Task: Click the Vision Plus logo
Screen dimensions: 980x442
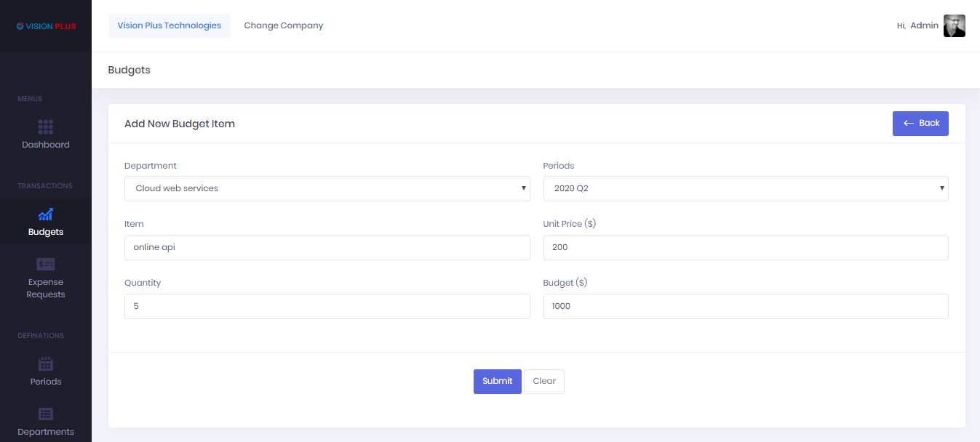Action: click(x=46, y=26)
